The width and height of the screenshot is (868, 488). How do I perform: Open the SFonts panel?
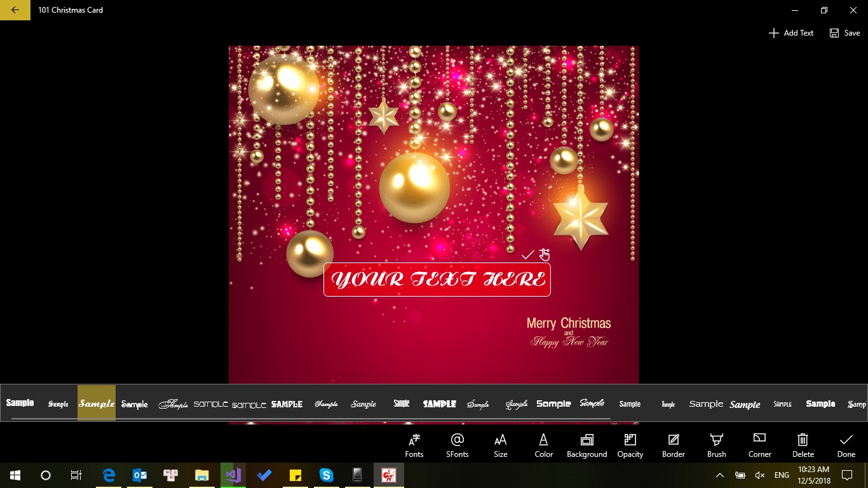(457, 445)
